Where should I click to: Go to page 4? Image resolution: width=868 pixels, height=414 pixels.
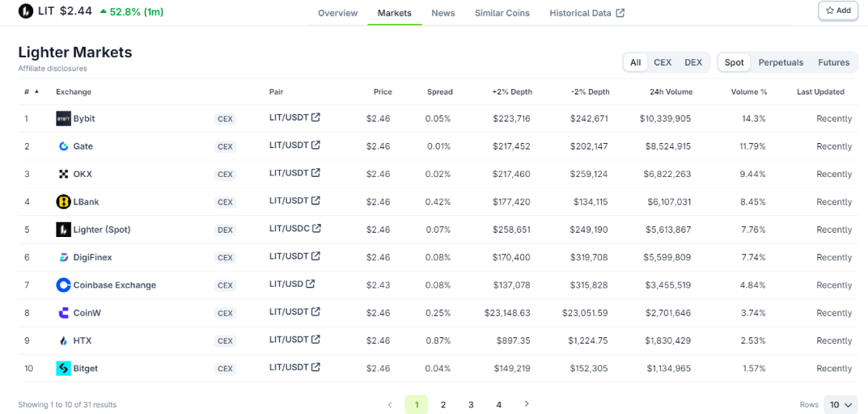point(498,405)
